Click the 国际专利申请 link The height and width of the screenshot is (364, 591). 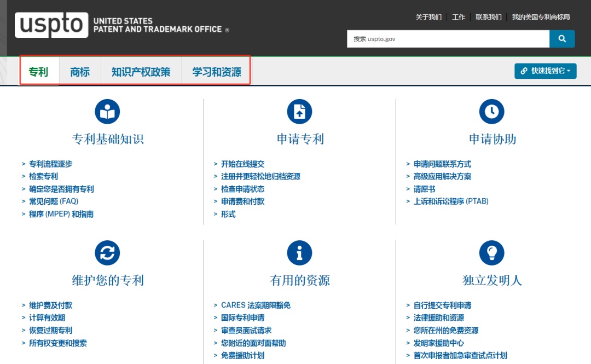tap(242, 317)
